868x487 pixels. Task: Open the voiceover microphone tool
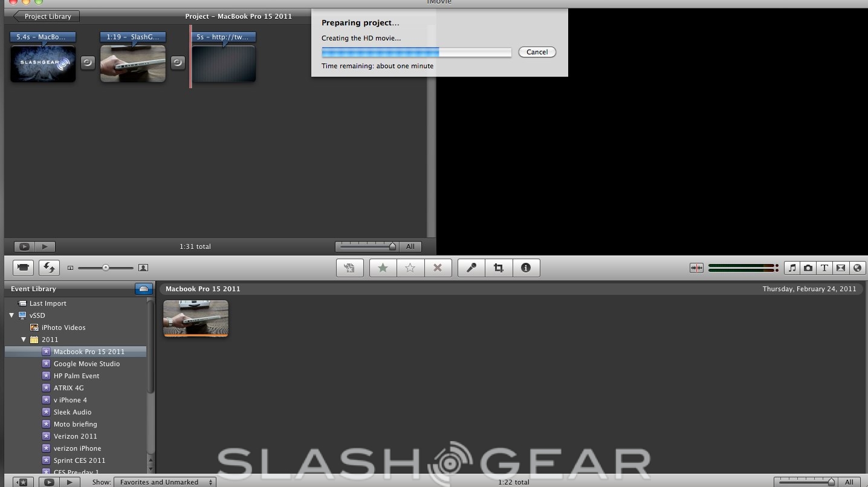click(471, 268)
